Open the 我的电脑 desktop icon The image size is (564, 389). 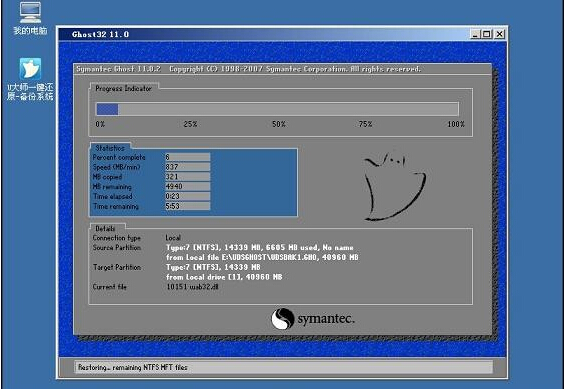tap(30, 18)
